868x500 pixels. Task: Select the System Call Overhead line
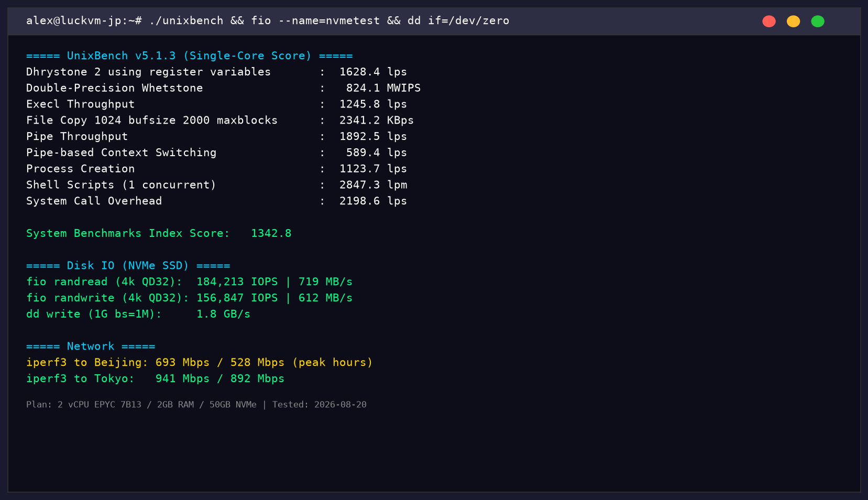point(216,201)
